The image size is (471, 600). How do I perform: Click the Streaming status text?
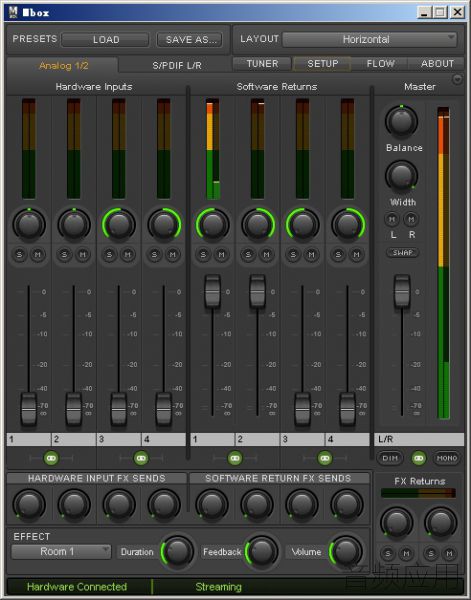218,587
